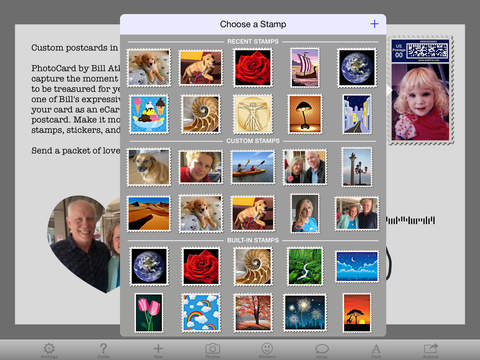Tap the speech bubble icon in toolbar
This screenshot has width=480, height=360.
(322, 349)
